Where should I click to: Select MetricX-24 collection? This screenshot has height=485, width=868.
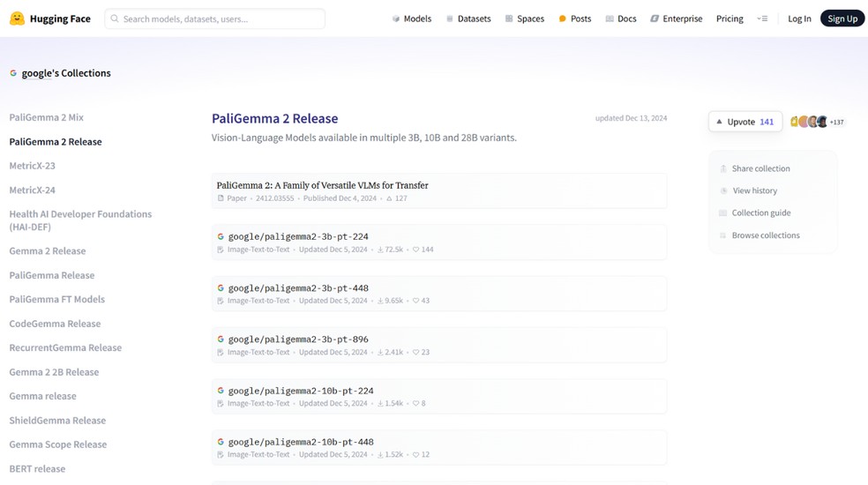coord(32,190)
